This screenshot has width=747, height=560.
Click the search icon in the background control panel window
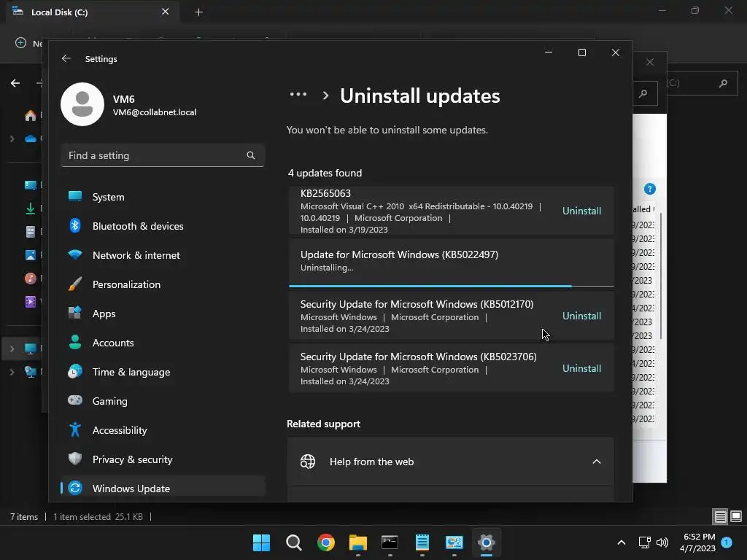(643, 93)
